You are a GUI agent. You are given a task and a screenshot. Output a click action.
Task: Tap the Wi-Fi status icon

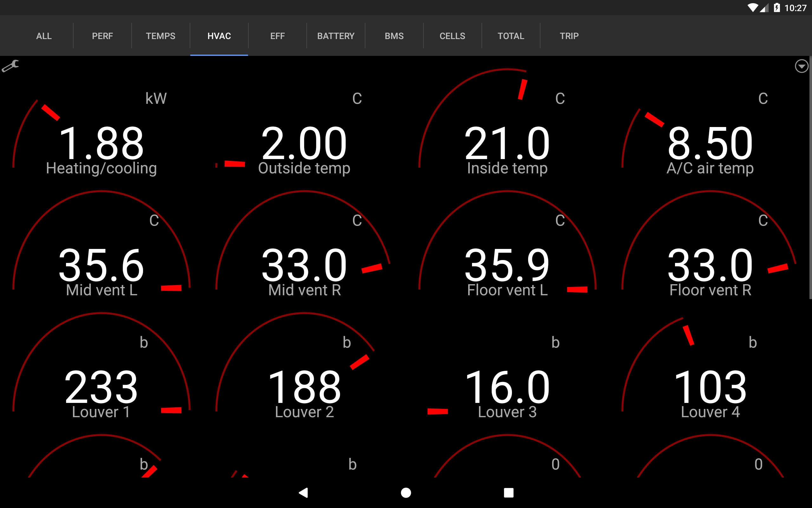753,8
